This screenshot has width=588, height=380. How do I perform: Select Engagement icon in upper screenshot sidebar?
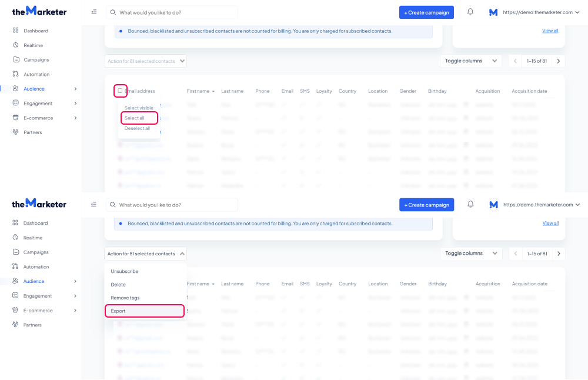[x=15, y=103]
